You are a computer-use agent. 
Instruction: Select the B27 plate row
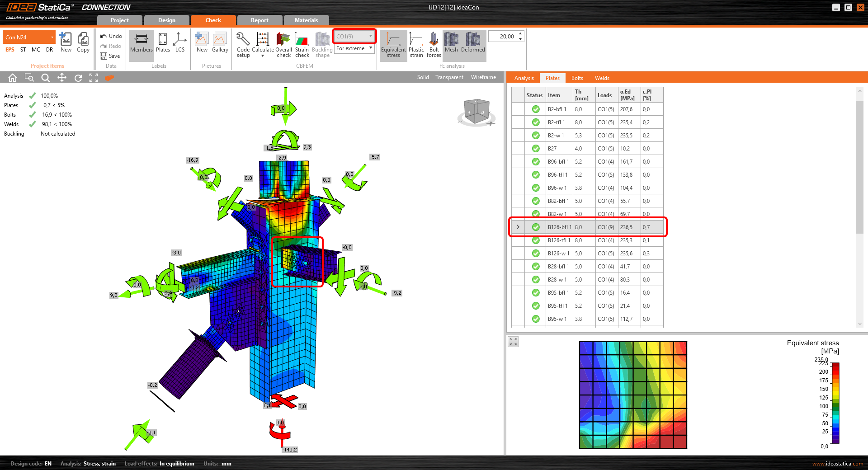pos(588,149)
